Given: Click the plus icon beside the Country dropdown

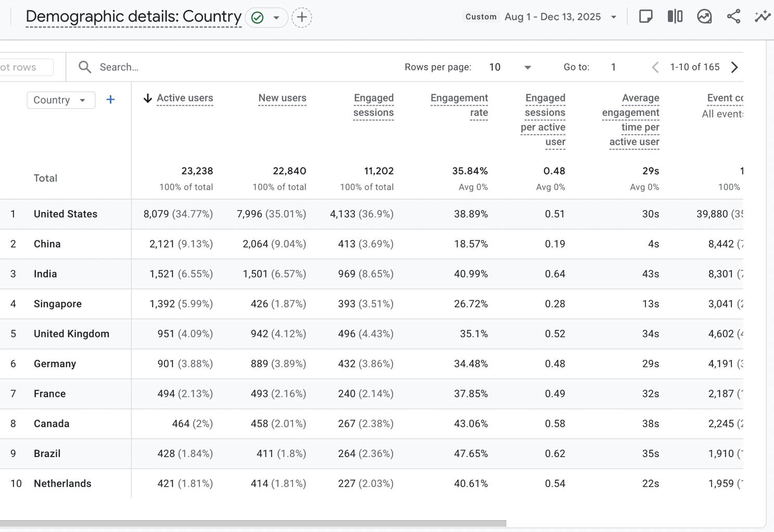Looking at the screenshot, I should pyautogui.click(x=110, y=100).
